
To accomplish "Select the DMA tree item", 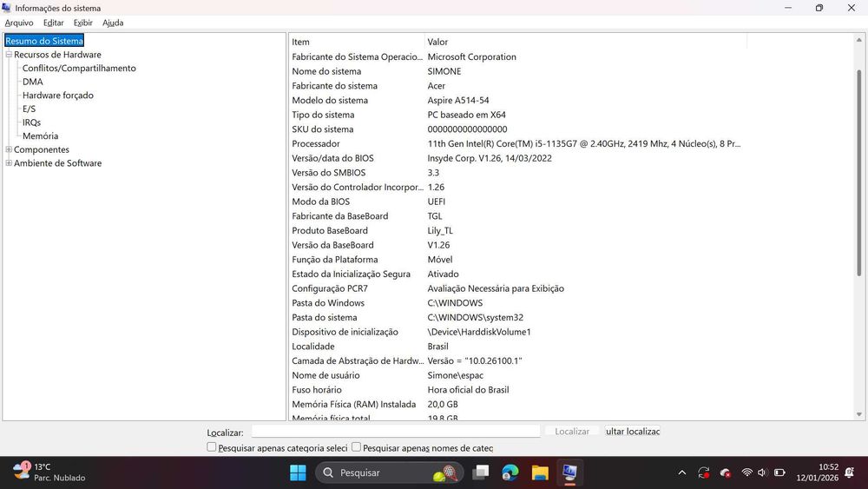I will click(33, 82).
